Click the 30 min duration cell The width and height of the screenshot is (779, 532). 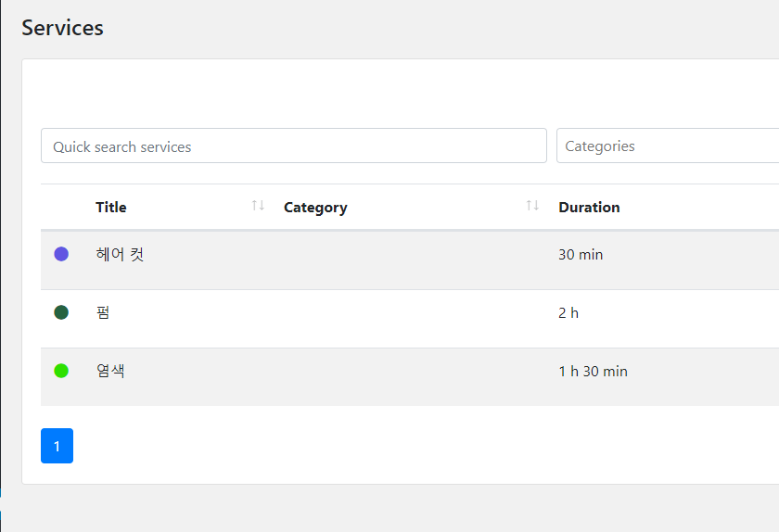click(581, 254)
